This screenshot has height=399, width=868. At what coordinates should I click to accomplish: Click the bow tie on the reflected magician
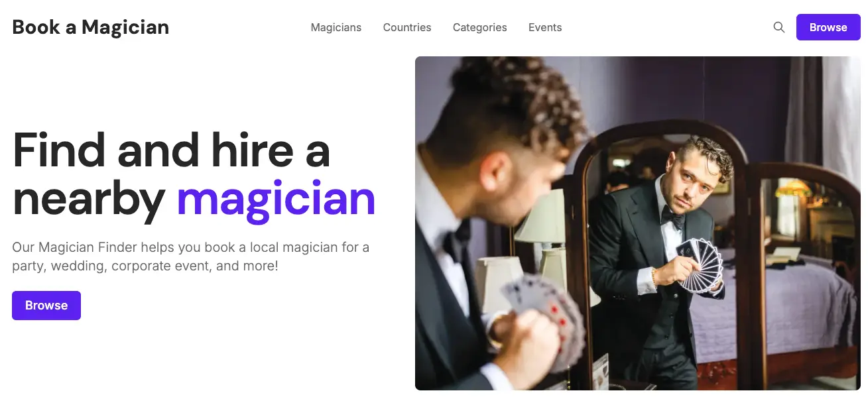(x=673, y=215)
